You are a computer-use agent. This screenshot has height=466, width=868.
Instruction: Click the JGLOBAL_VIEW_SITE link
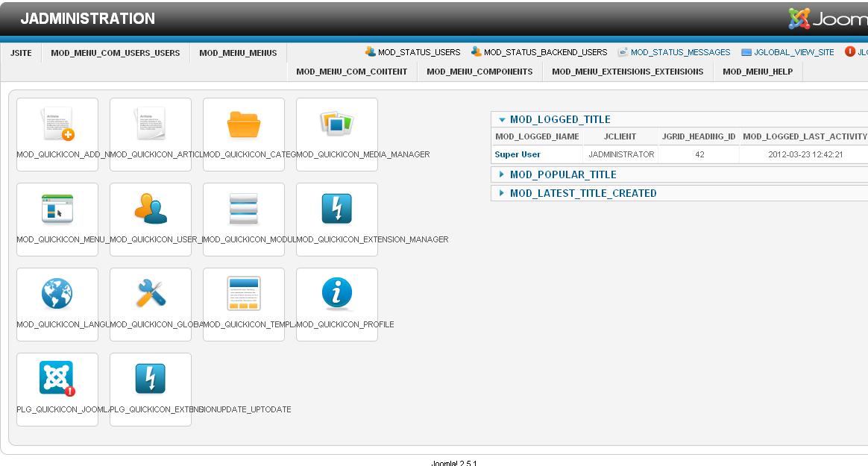click(794, 52)
